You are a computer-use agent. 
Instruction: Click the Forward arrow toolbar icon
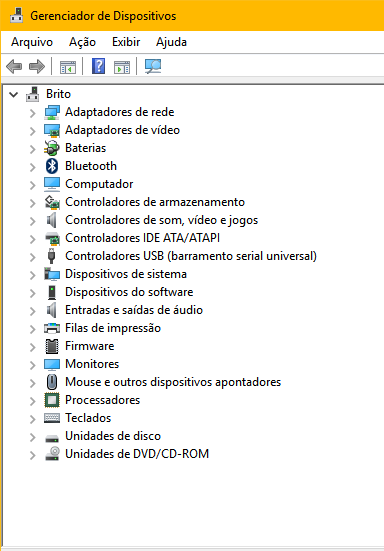37,66
